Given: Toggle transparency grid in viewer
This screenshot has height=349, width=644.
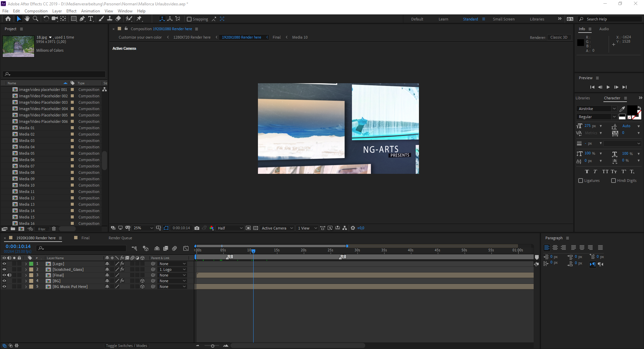Looking at the screenshot, I should (x=256, y=228).
